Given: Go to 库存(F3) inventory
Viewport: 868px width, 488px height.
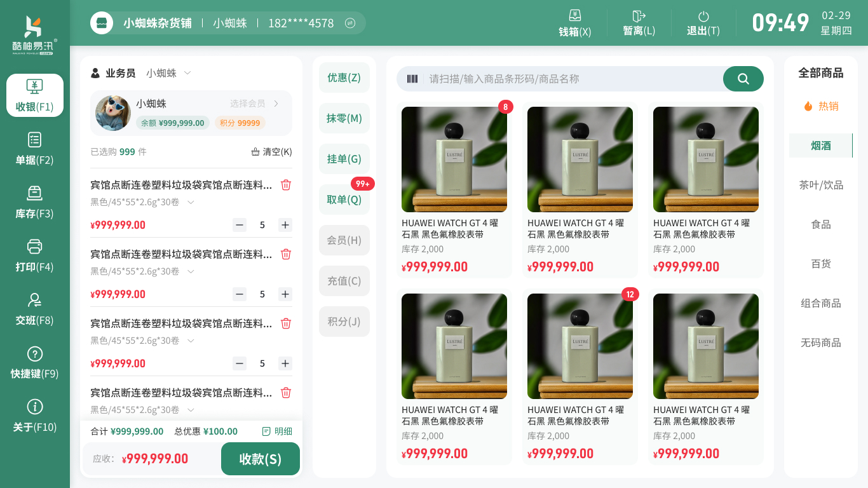Looking at the screenshot, I should point(35,202).
